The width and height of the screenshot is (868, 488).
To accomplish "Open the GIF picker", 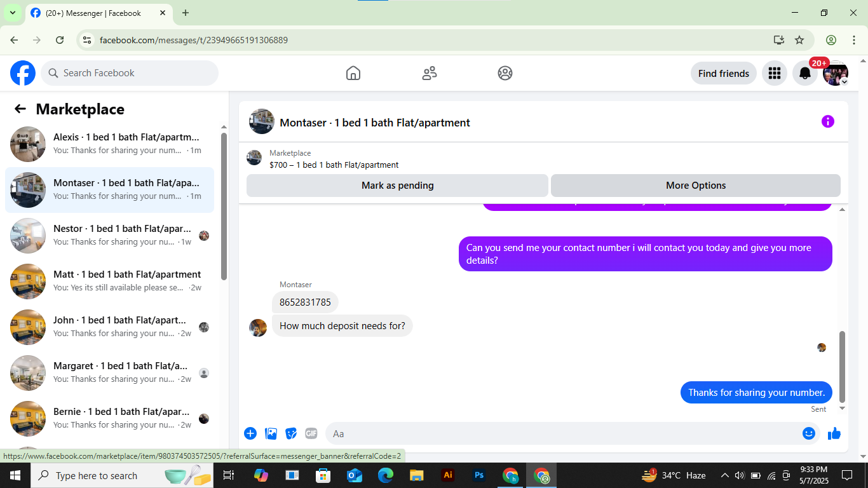I will [311, 433].
